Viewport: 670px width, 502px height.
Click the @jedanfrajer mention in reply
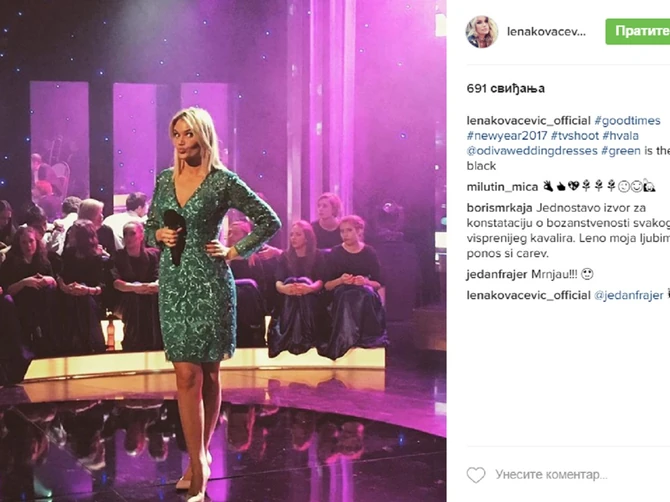629,295
